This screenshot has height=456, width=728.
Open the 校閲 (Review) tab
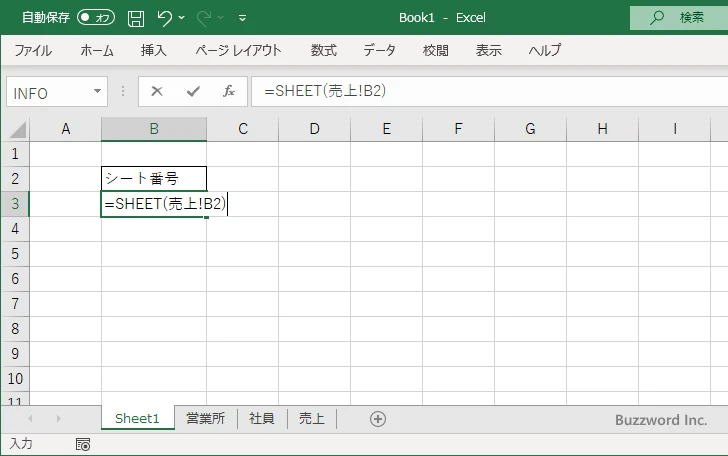[436, 50]
